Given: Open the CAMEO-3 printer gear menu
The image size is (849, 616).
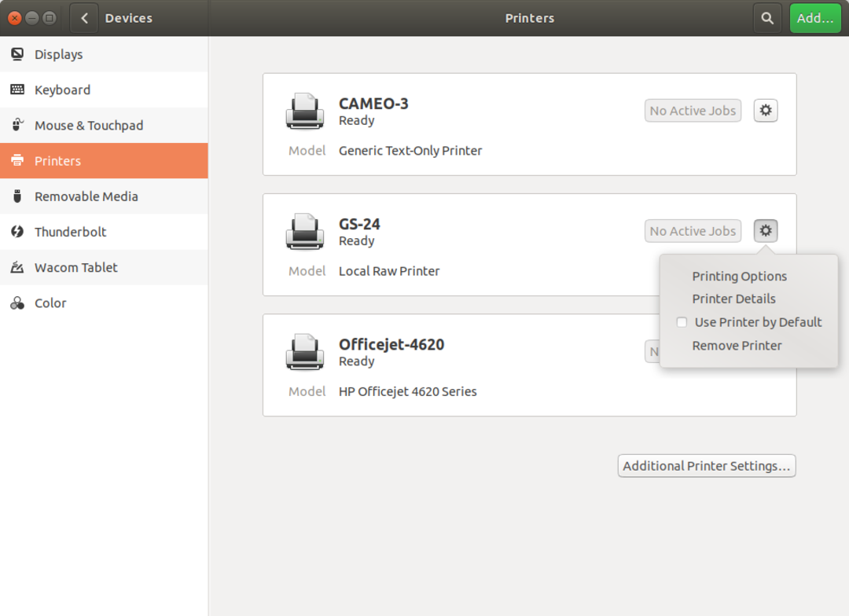Looking at the screenshot, I should [766, 111].
